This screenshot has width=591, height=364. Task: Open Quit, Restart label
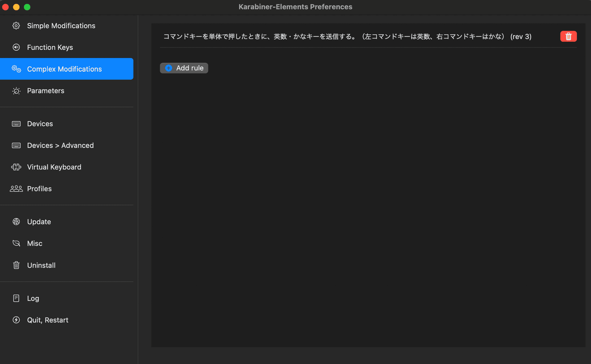coord(48,320)
